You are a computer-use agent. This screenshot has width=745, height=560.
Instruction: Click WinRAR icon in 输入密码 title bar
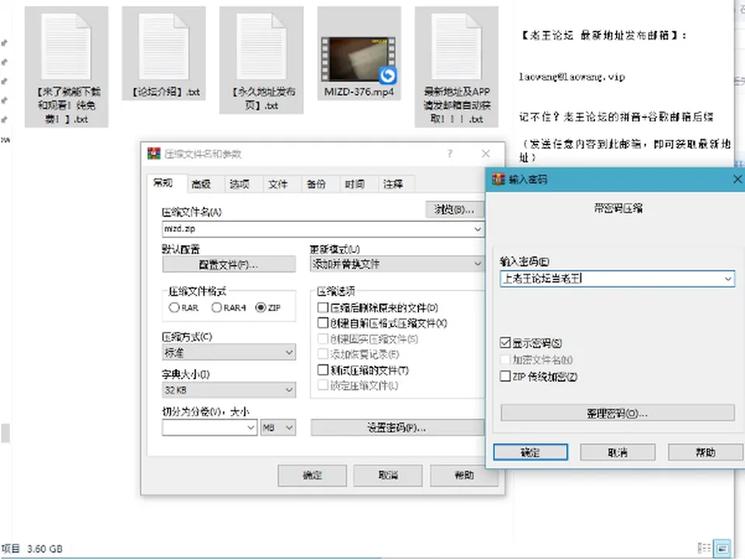tap(498, 179)
